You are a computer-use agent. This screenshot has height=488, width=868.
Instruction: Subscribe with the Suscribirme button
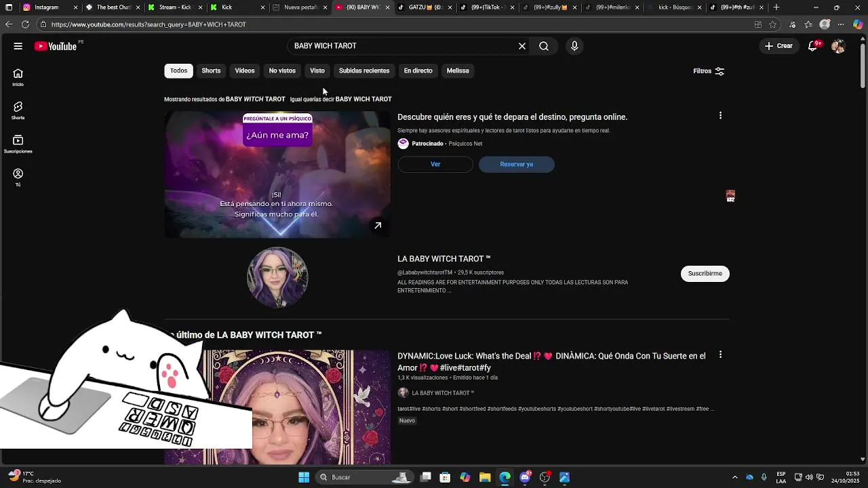tap(705, 273)
